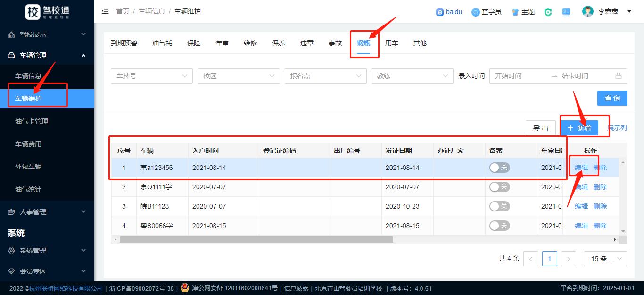Switch to the 到期预警 tab
This screenshot has width=644, height=295.
124,43
